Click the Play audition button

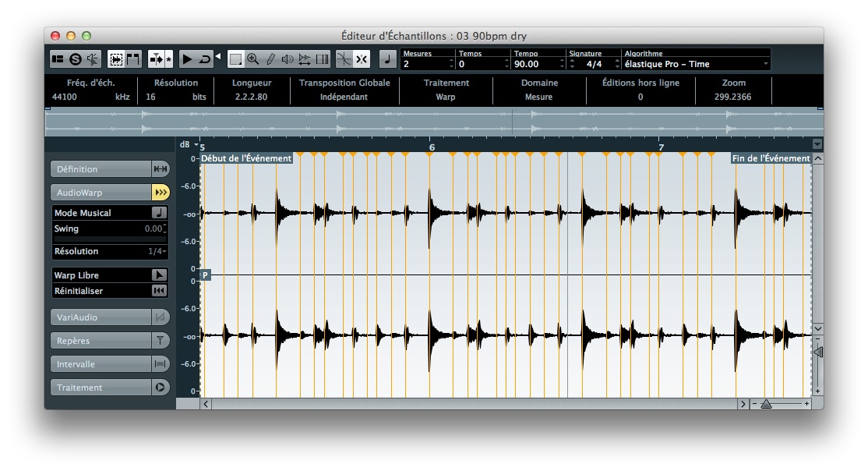click(187, 58)
